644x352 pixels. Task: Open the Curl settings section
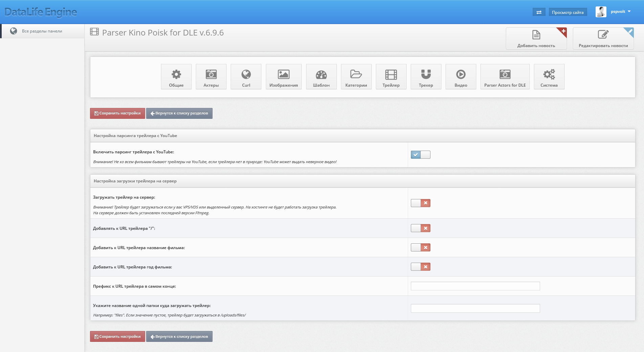point(246,77)
